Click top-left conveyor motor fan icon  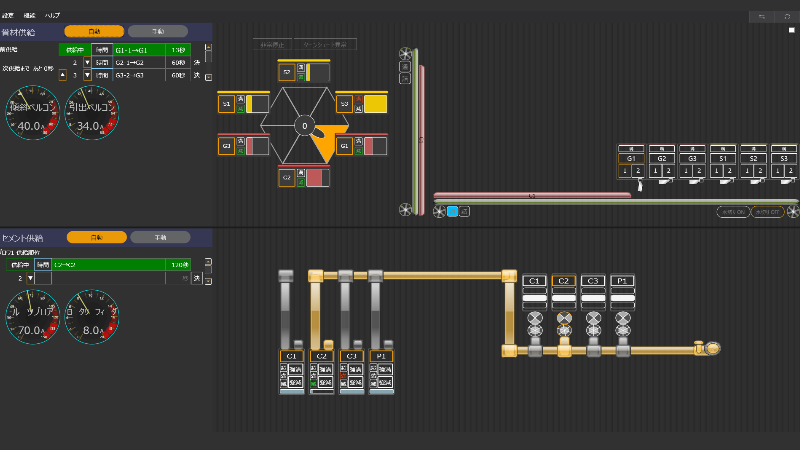(x=405, y=54)
